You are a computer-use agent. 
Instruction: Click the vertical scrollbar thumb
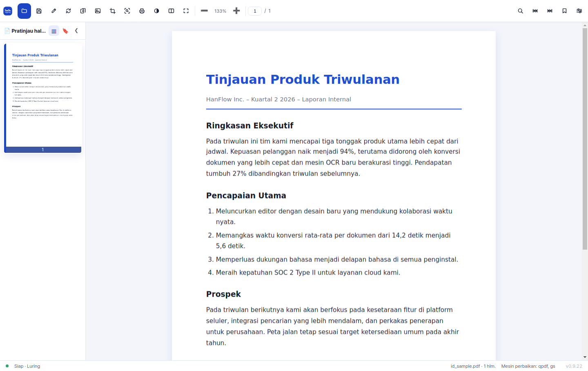585,139
